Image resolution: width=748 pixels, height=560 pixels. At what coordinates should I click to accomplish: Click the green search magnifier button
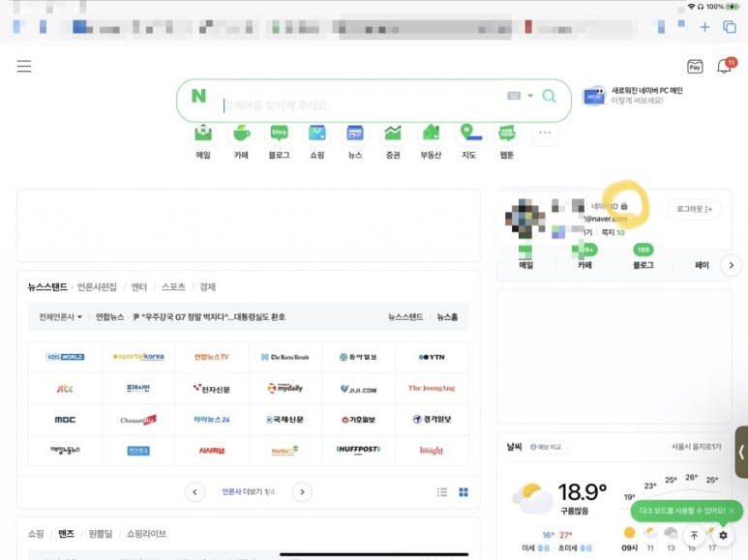(549, 96)
